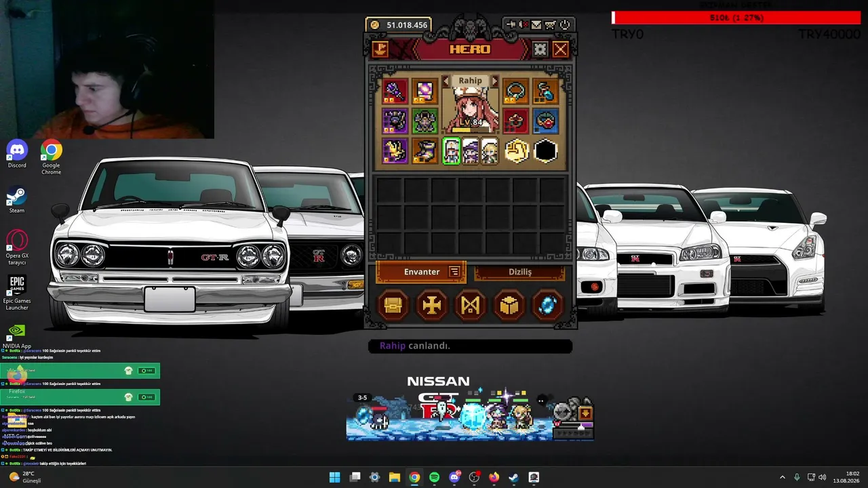868x488 pixels.
Task: Open the golden rune symbol button
Action: [x=471, y=306]
